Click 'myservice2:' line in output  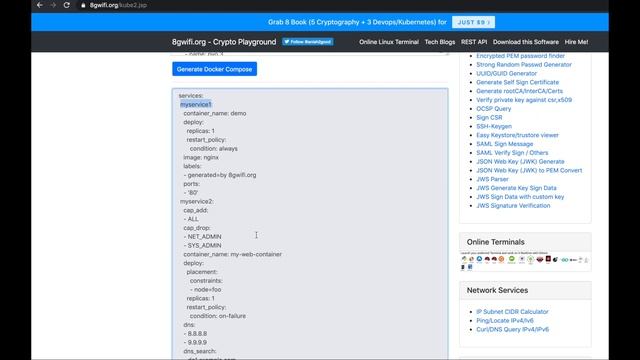pos(197,201)
